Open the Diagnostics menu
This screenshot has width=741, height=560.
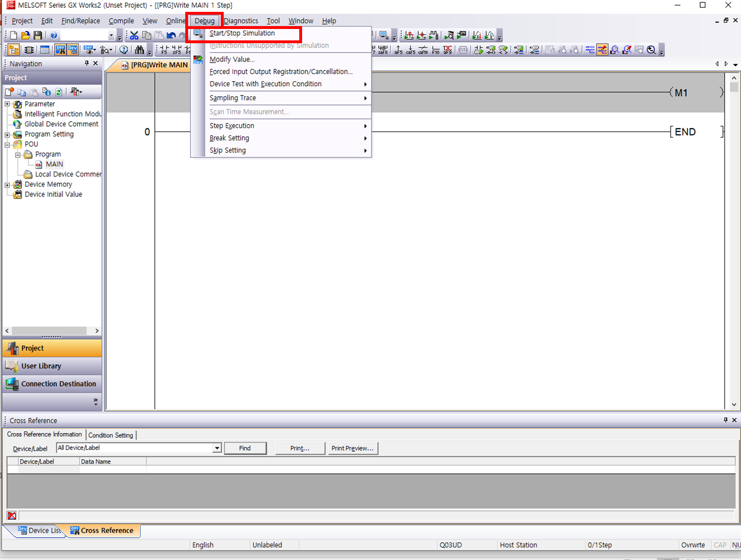point(241,21)
